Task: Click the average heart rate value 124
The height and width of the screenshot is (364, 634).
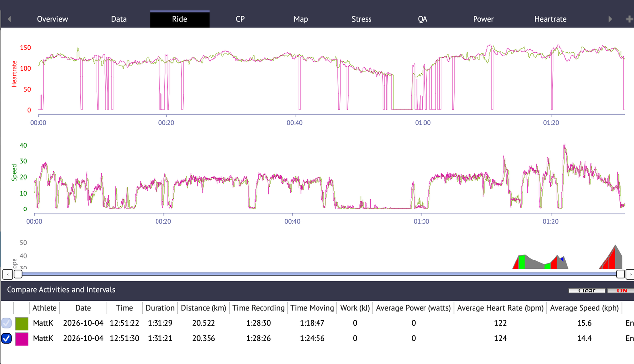Action: click(500, 339)
